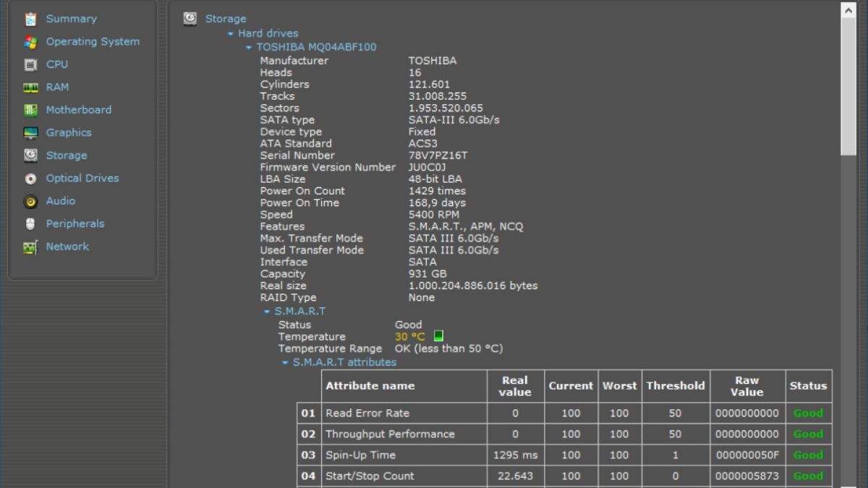Open the Operating System section
The width and height of the screenshot is (868, 488).
coord(93,42)
